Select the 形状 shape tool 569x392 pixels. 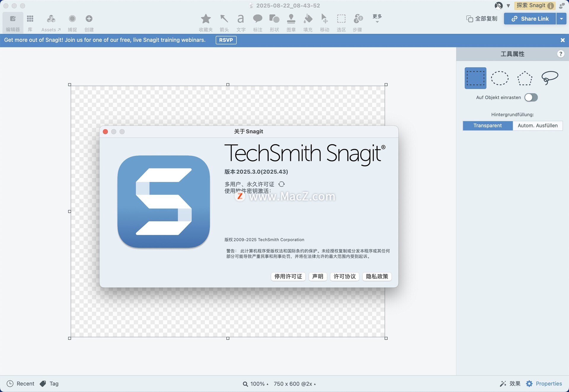click(x=274, y=23)
